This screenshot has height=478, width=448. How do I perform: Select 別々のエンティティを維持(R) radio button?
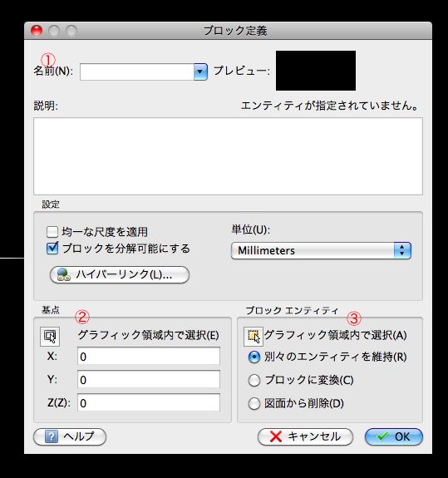[254, 357]
